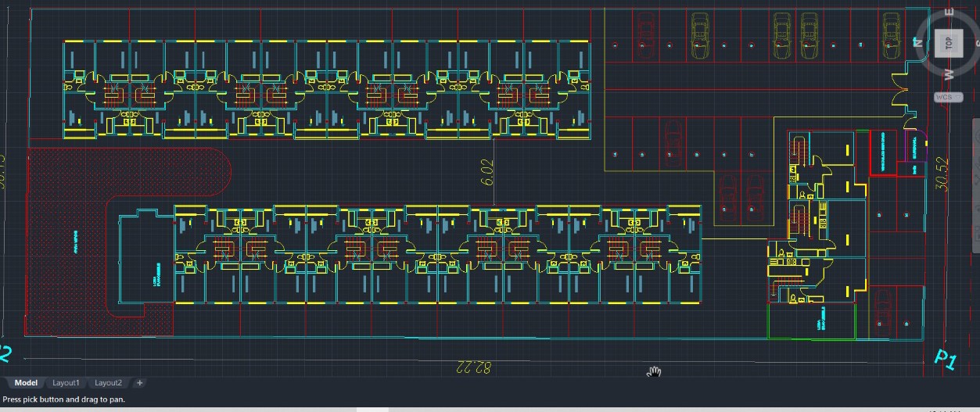This screenshot has height=412, width=980.
Task: Select the cyan P1 point label
Action: coord(946,360)
